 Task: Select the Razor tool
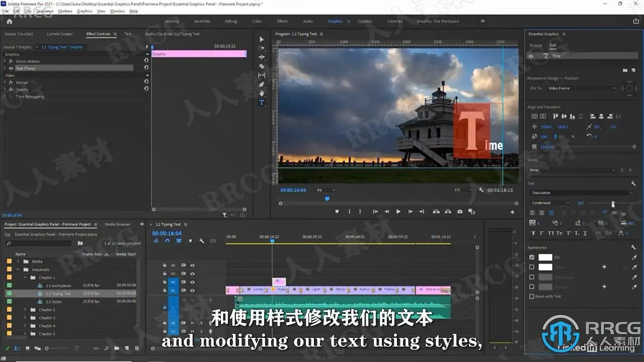[261, 66]
